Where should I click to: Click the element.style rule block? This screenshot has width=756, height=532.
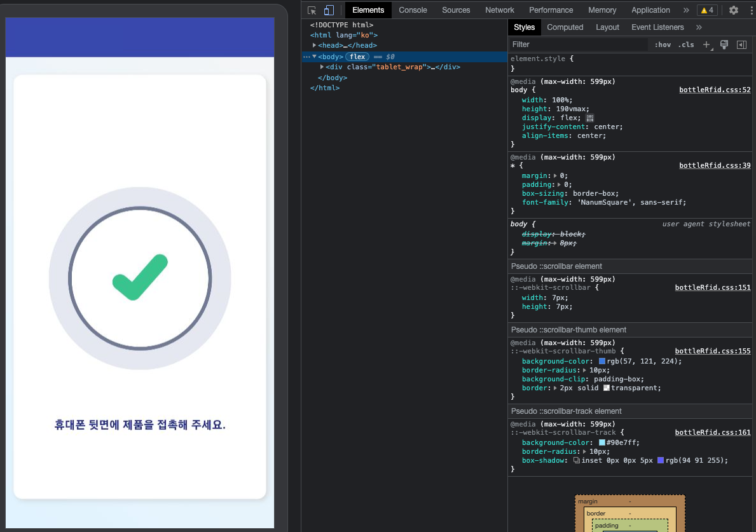[x=631, y=64]
